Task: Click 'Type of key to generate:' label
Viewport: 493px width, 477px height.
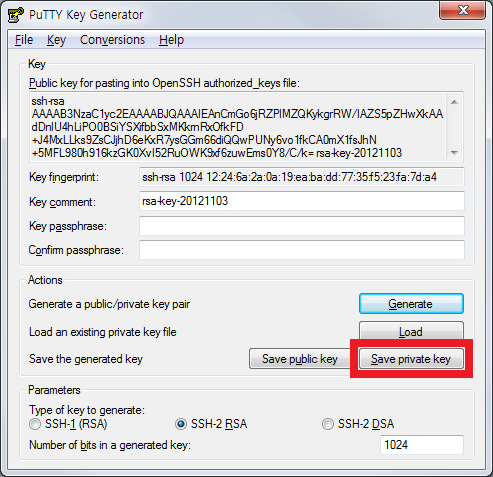Action: tap(87, 410)
